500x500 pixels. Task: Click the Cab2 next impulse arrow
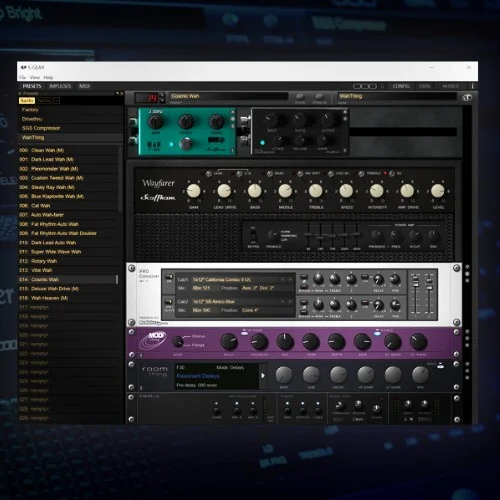(290, 302)
